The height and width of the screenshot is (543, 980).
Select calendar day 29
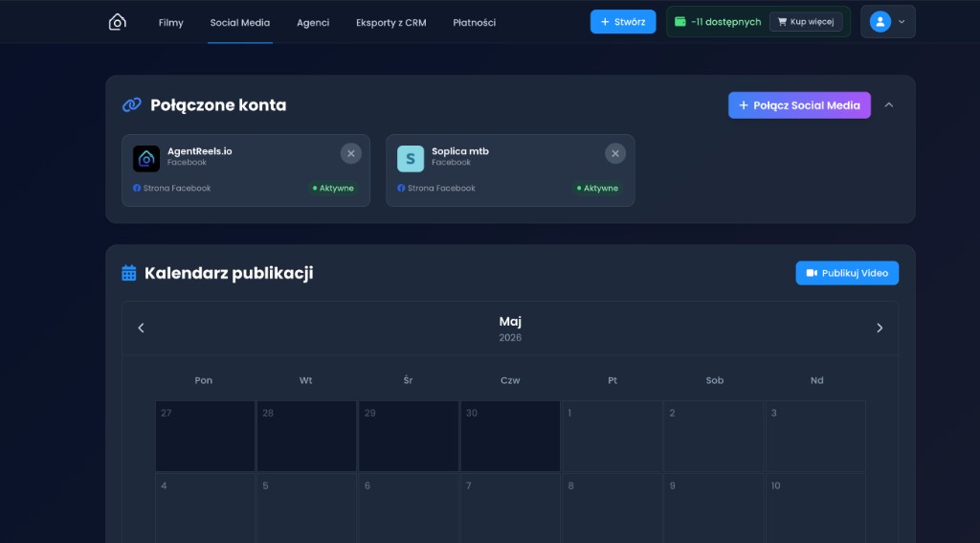point(409,436)
